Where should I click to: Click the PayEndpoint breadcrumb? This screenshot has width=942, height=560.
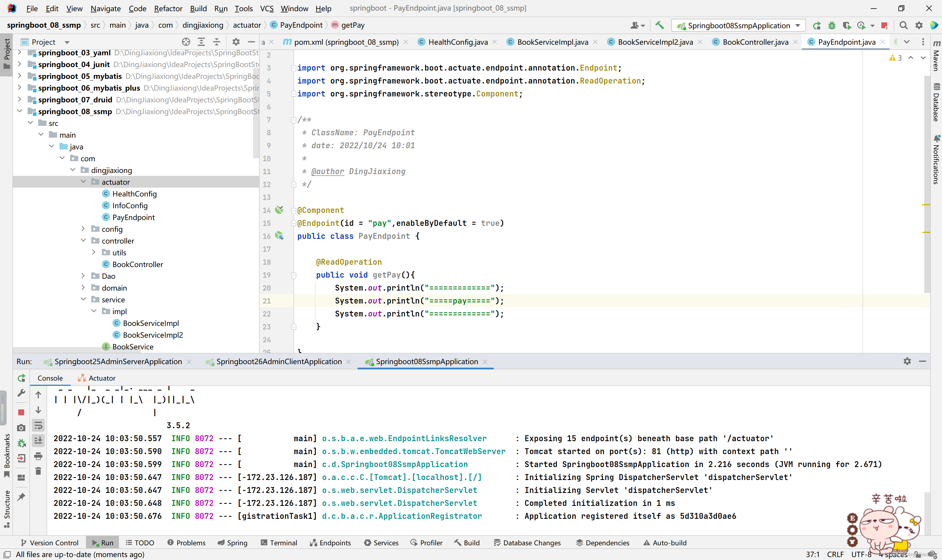coord(297,25)
